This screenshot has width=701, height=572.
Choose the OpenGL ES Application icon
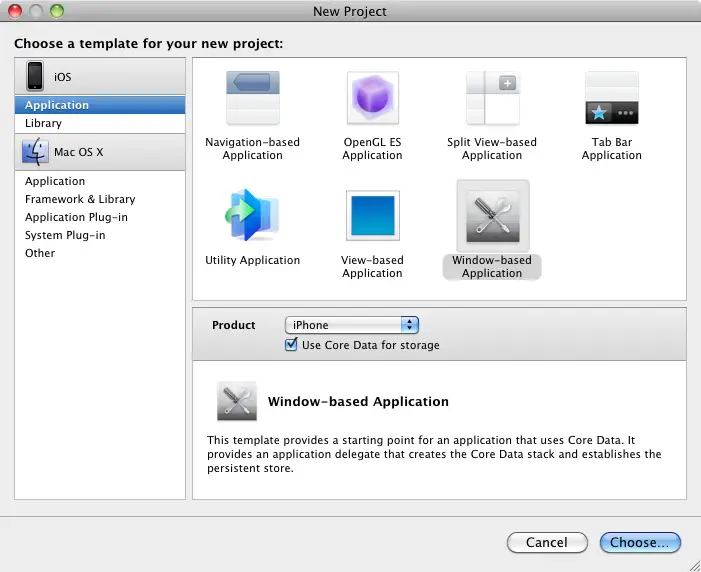coord(372,98)
